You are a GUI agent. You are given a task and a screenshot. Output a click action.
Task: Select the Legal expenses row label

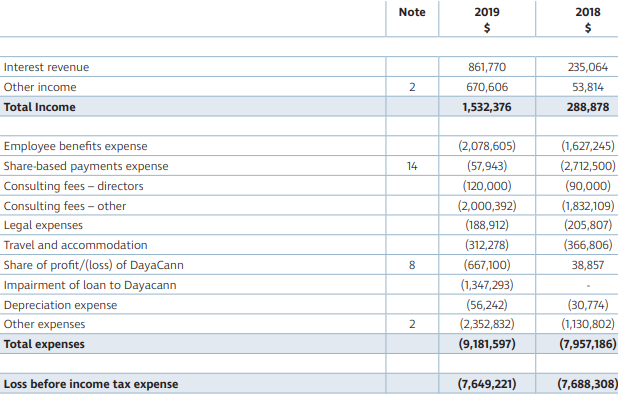43,225
